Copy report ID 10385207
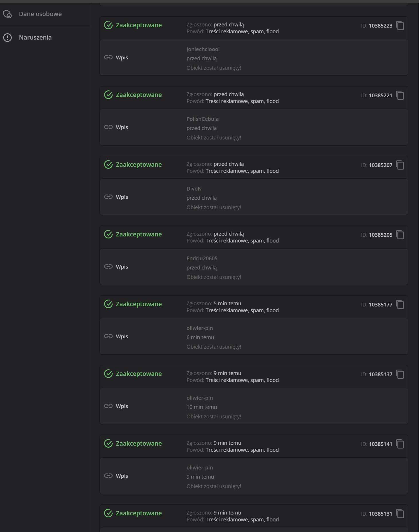 pyautogui.click(x=400, y=165)
